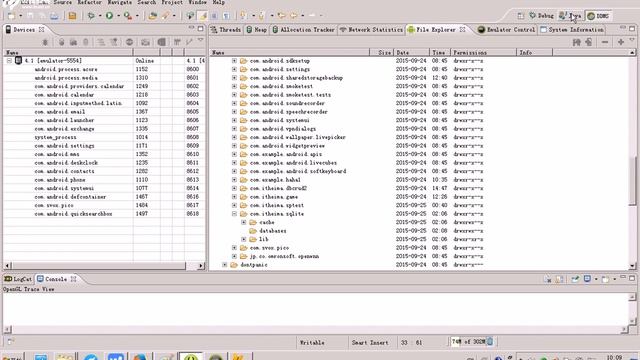Run garbage collector via heap status trash icon

click(x=490, y=342)
